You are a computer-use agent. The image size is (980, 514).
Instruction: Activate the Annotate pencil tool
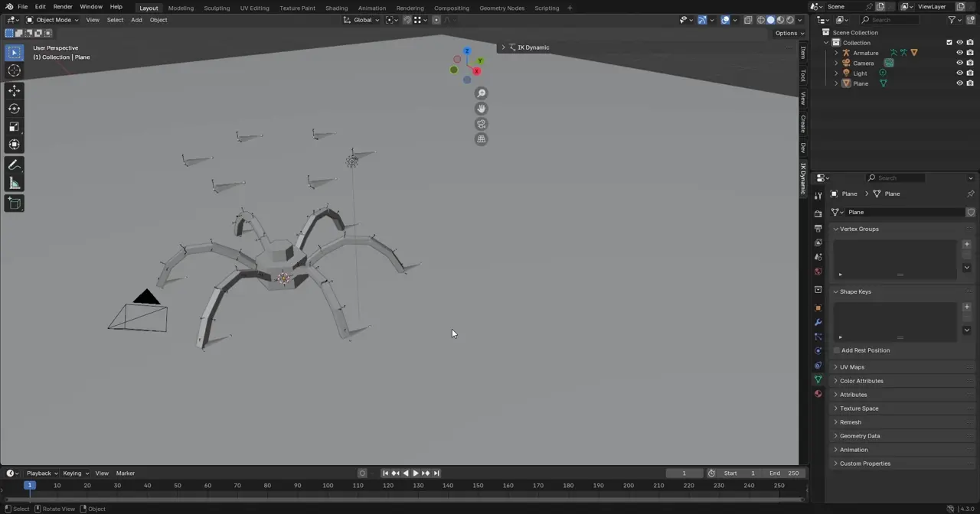(x=14, y=165)
